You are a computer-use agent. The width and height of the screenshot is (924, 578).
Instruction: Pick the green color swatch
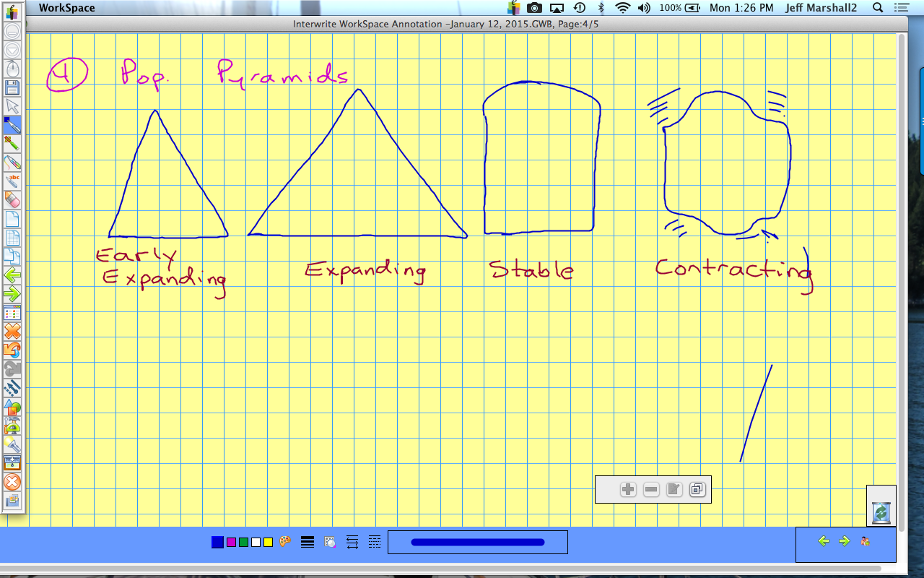click(243, 543)
